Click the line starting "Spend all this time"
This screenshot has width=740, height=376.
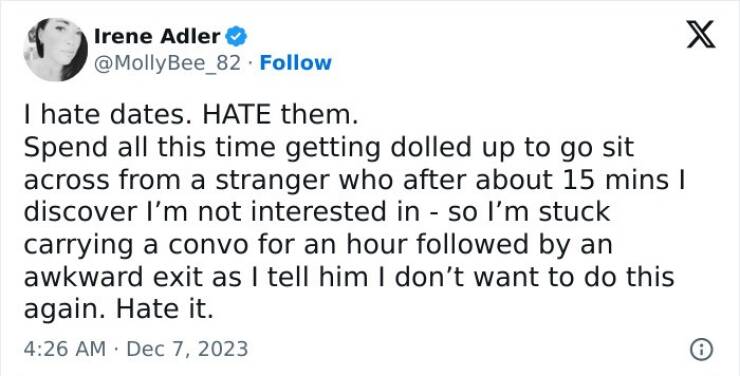328,148
